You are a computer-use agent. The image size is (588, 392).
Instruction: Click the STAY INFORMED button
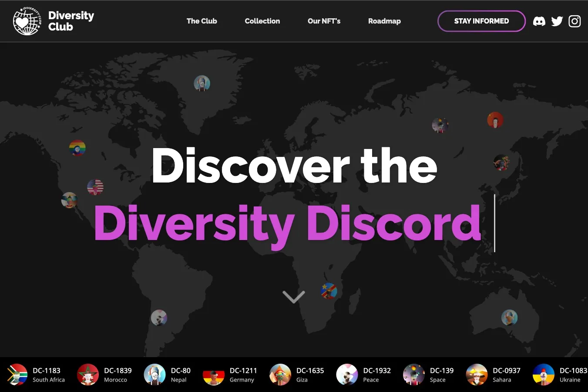pos(481,21)
